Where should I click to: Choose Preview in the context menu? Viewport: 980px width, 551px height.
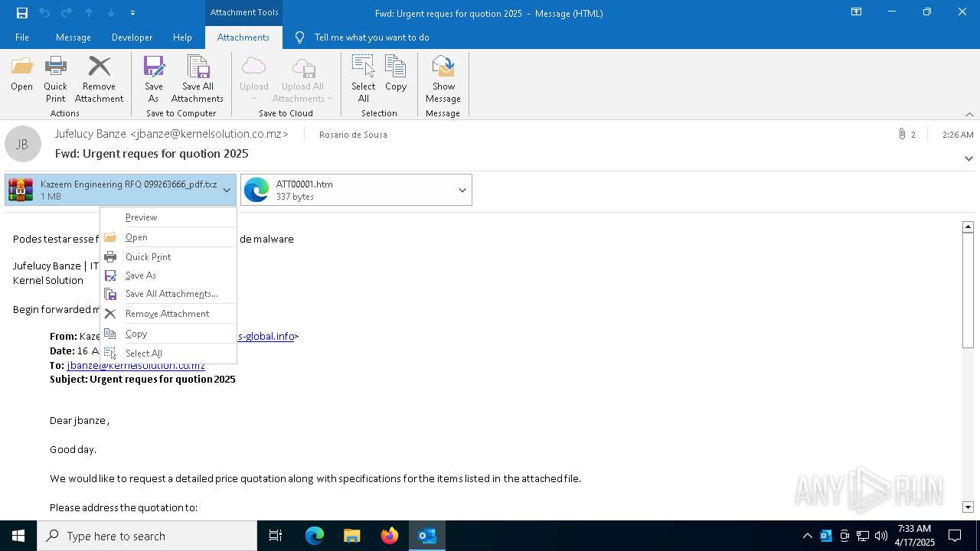[x=168, y=217]
